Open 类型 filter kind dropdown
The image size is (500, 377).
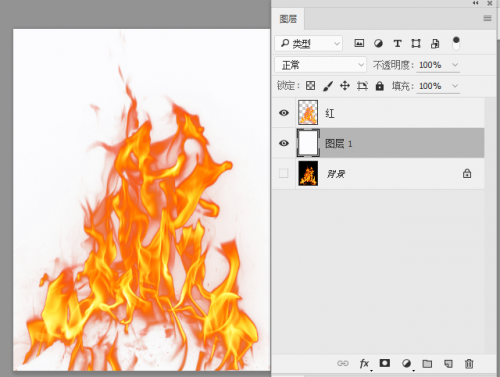[308, 43]
